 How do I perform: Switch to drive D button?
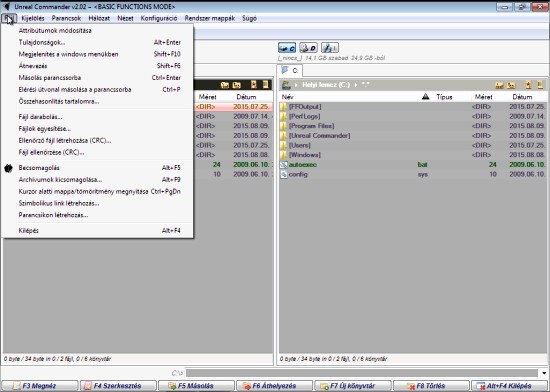point(308,48)
